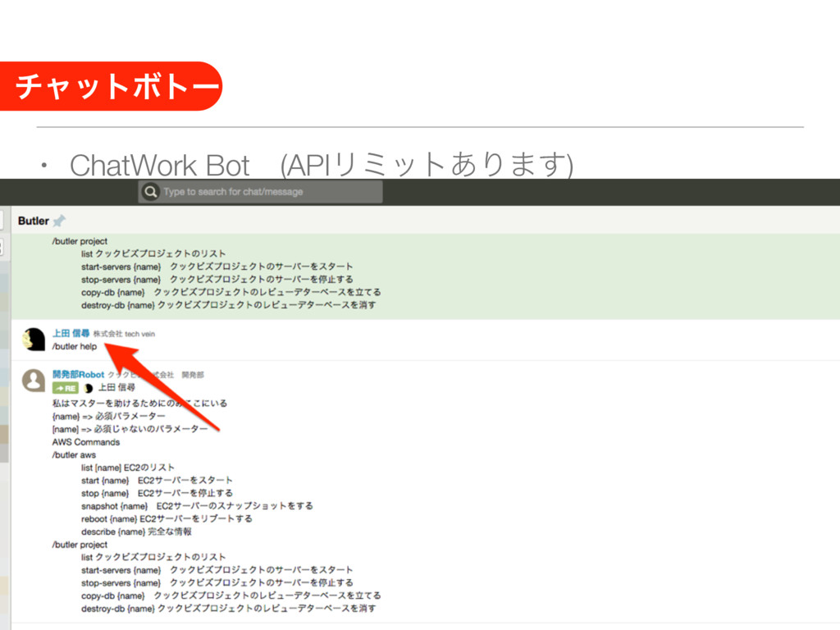Image resolution: width=840 pixels, height=630 pixels.
Task: Select the 'snapshot {name}' command line
Action: pos(197,506)
